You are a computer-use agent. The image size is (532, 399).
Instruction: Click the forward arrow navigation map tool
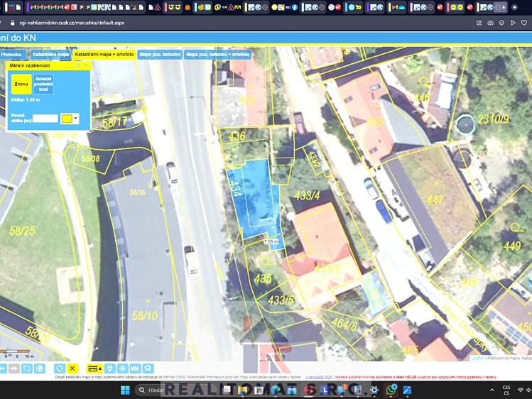tap(13, 368)
